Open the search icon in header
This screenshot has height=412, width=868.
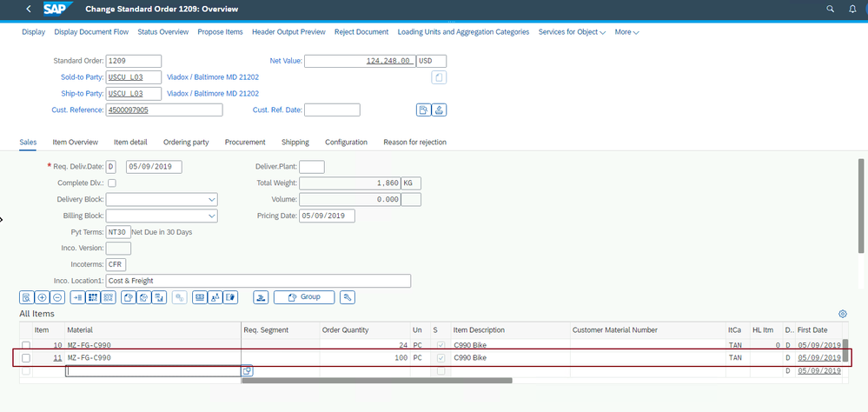click(x=830, y=9)
